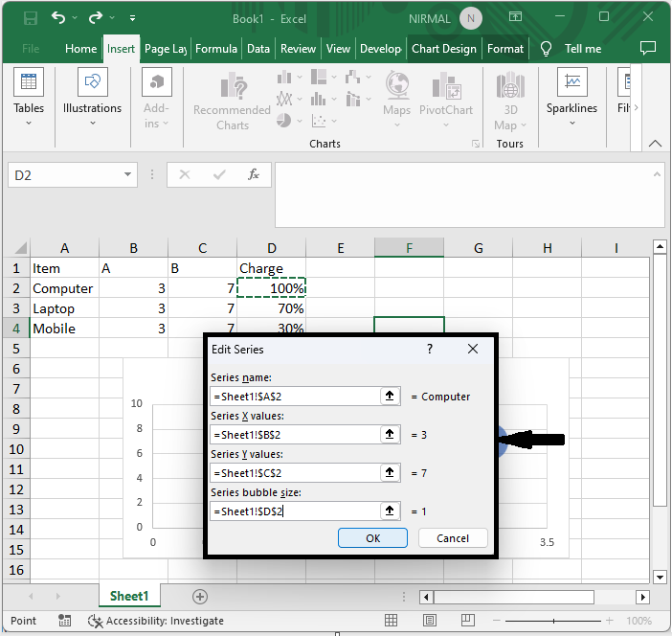The image size is (672, 636).
Task: Click Insert Combo Chart icon
Action: tap(352, 100)
